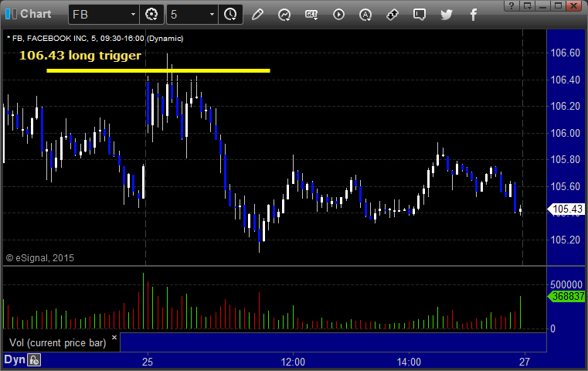Click the 500000 volume axis label
Image resolution: width=588 pixels, height=371 pixels.
566,284
